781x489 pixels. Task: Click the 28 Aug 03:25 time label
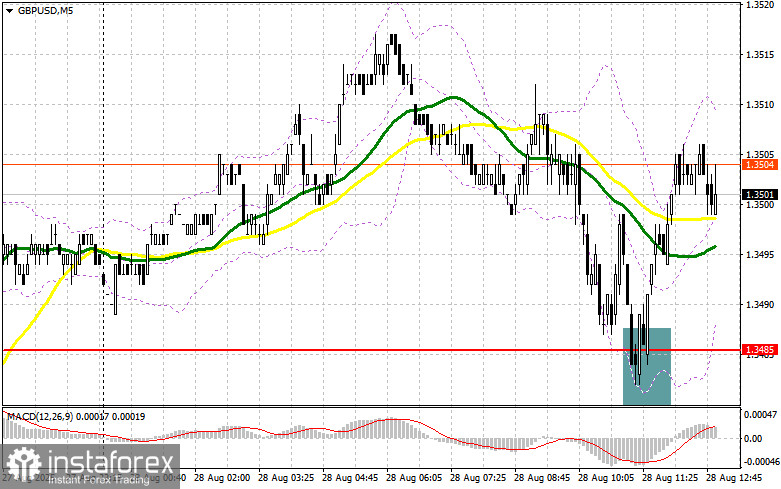(286, 478)
